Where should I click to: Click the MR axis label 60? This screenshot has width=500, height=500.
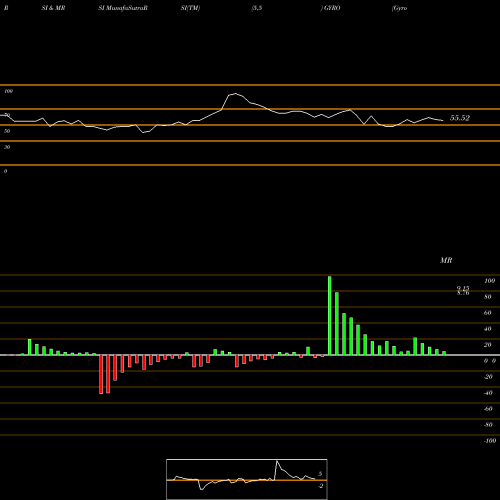coord(488,313)
